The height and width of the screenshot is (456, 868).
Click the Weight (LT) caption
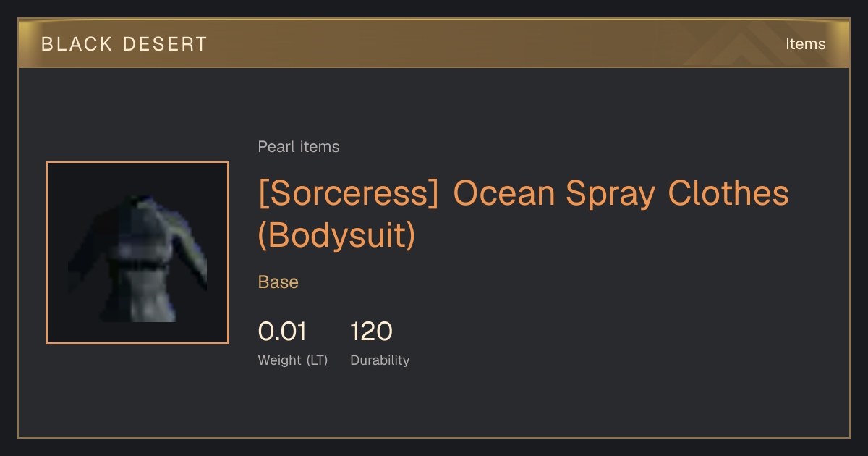[x=293, y=360]
